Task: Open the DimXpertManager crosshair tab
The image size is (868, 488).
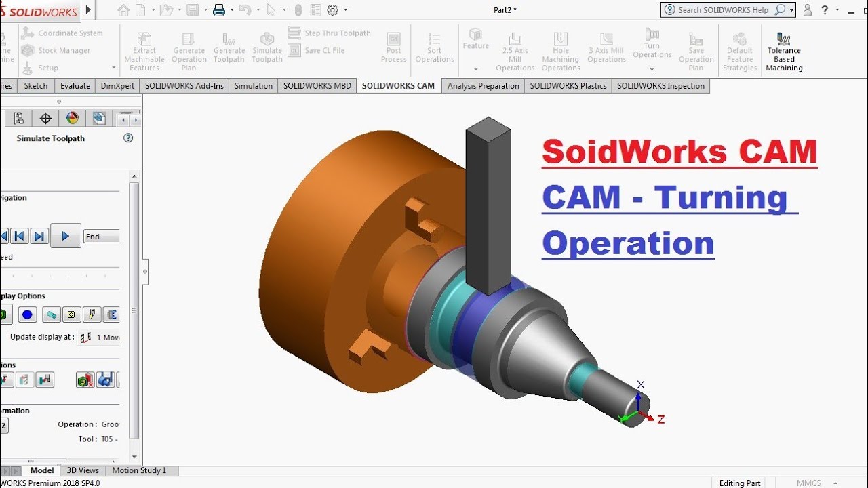Action: (45, 119)
